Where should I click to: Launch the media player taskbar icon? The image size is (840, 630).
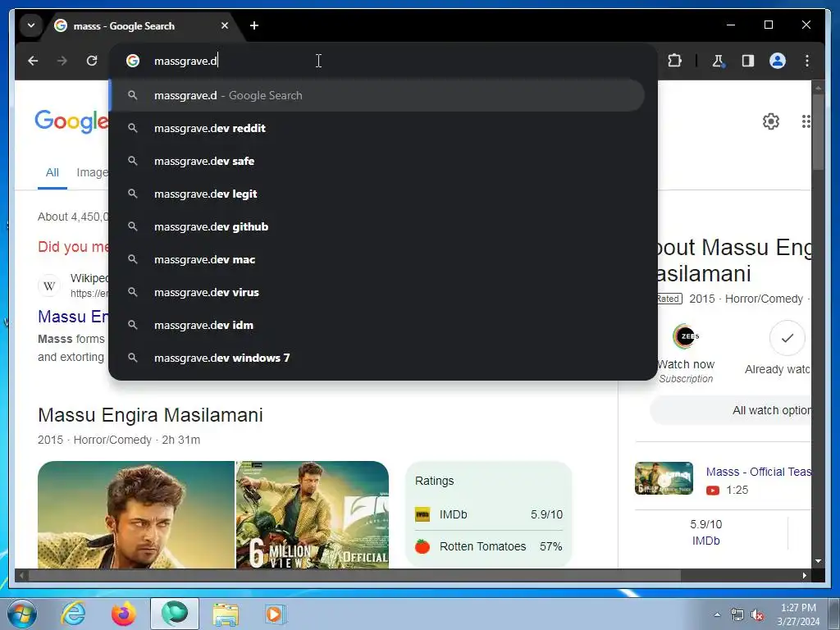(x=276, y=614)
